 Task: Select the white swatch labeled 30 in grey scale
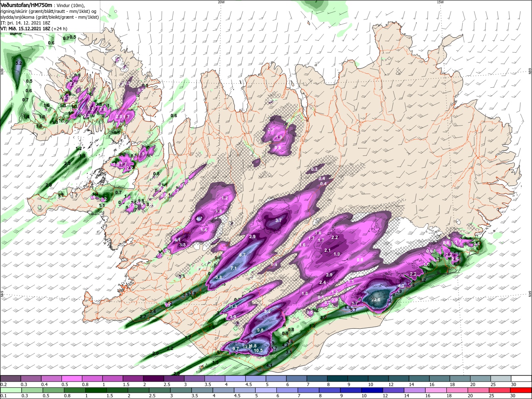(x=521, y=379)
